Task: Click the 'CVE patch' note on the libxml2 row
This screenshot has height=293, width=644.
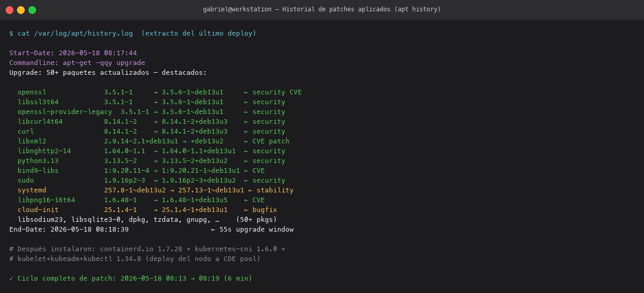Action: pos(271,141)
